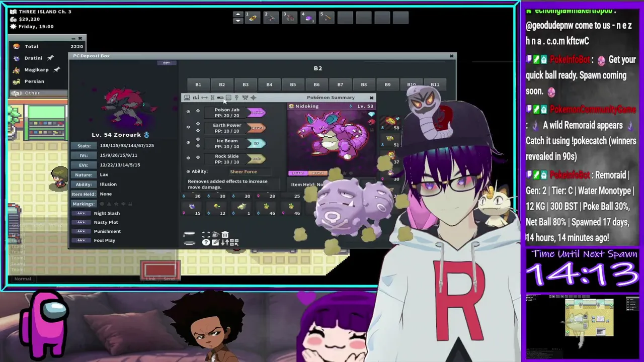Viewport: 644px width, 362px height.
Task: Click the key pin icon in Summary toolbar
Action: pyautogui.click(x=236, y=98)
